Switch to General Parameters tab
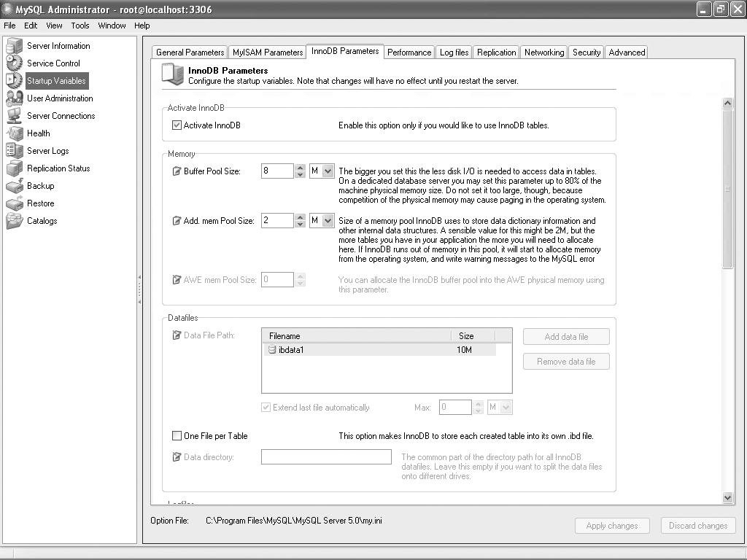This screenshot has width=747, height=560. pos(190,52)
